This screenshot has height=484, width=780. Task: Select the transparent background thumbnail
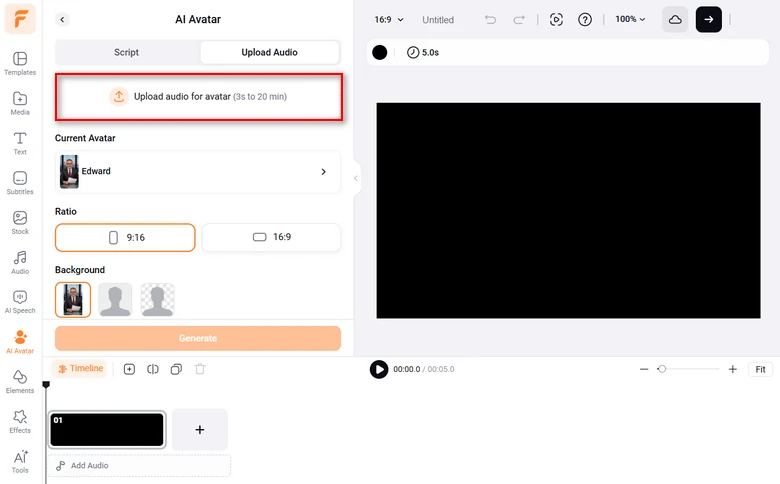pyautogui.click(x=158, y=299)
